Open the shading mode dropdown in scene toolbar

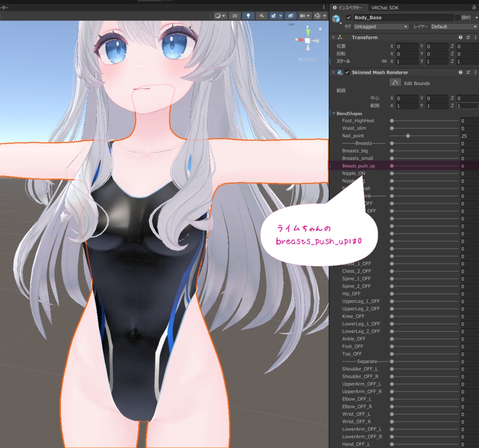click(220, 15)
